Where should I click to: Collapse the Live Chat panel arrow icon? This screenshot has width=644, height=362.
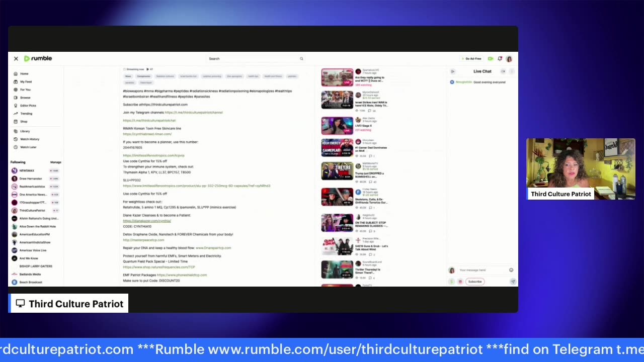point(452,71)
